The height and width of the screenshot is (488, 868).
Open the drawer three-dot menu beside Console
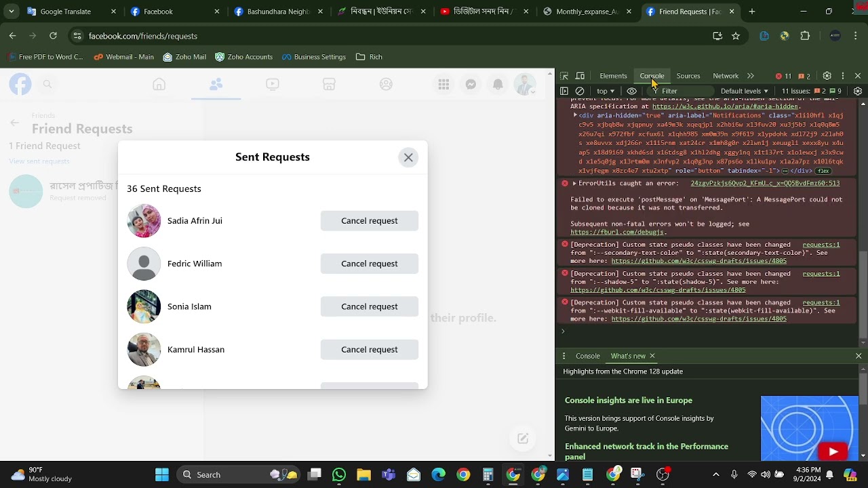pyautogui.click(x=564, y=356)
